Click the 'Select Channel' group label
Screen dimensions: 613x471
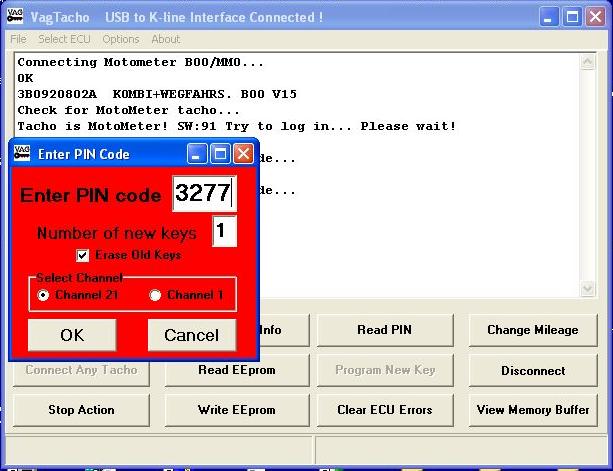pyautogui.click(x=79, y=278)
